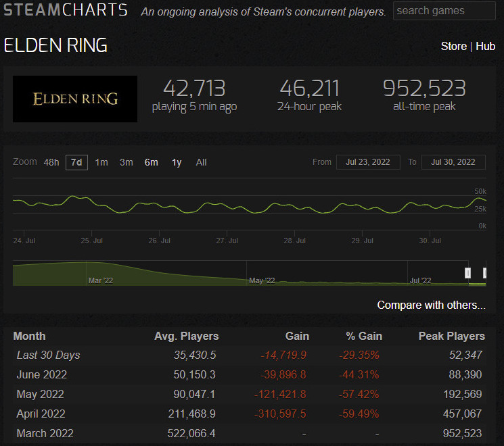Screen dimensions: 504x446
Task: Click the Month column header
Action: coord(30,336)
